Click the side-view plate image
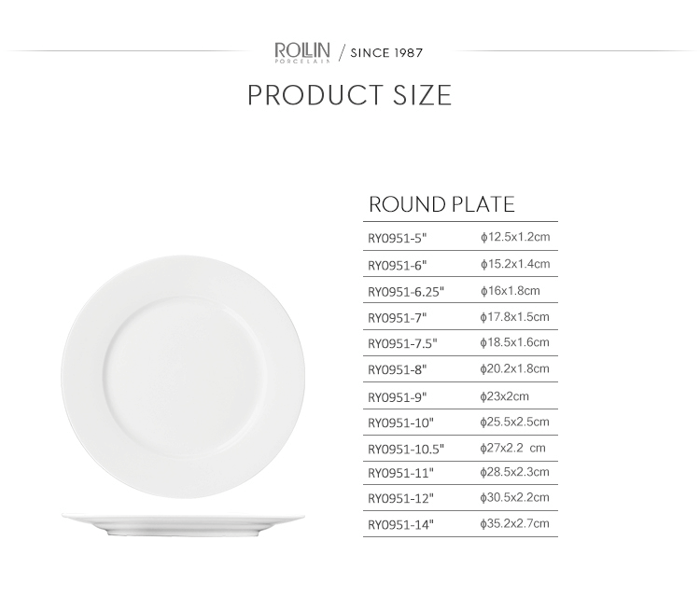 (x=184, y=524)
